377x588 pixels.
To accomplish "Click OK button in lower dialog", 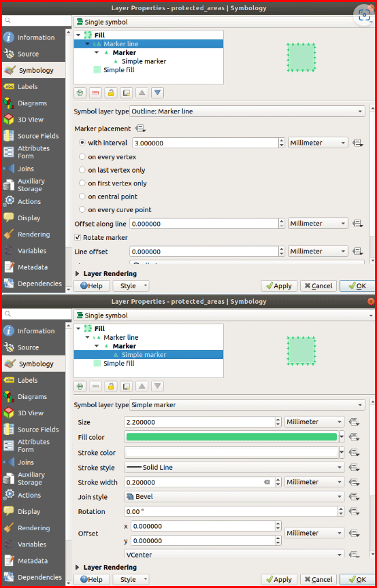I will tap(357, 579).
